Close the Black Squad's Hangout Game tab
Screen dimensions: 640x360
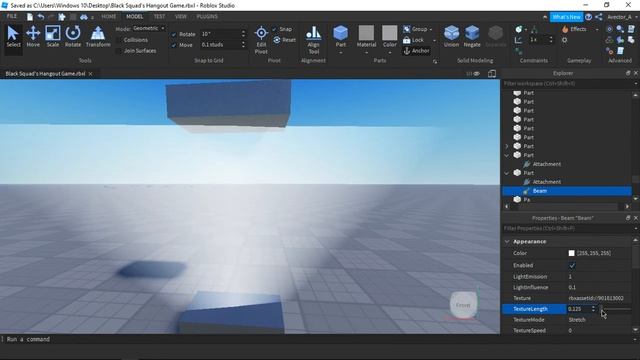[x=91, y=74]
